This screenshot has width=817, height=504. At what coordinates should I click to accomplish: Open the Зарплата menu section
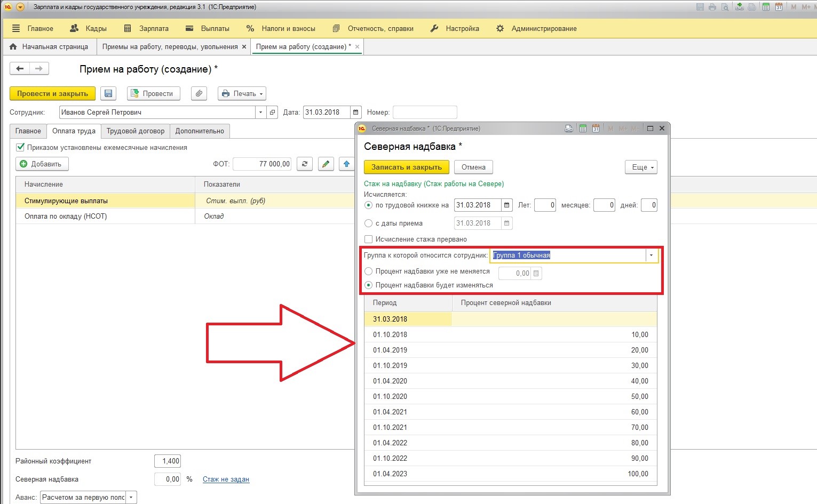point(146,28)
